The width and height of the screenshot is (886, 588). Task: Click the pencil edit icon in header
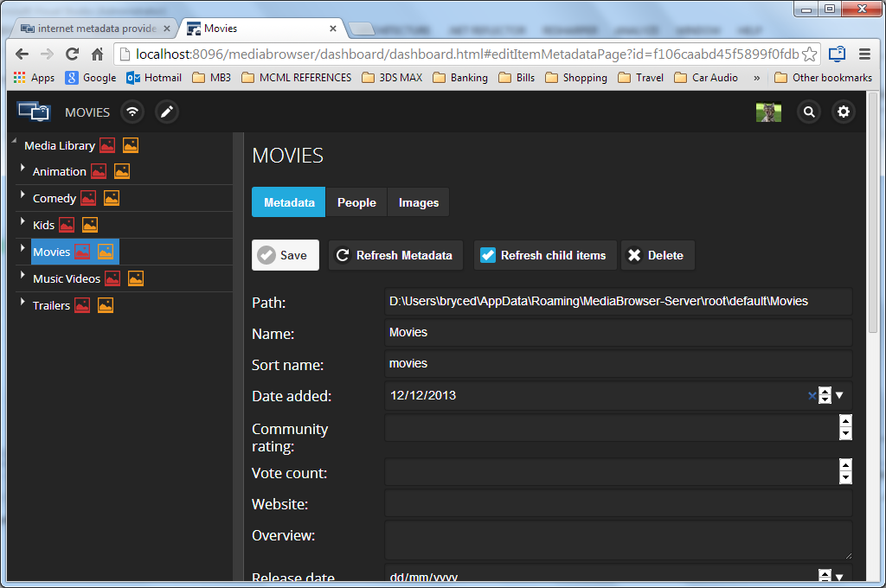pos(167,112)
